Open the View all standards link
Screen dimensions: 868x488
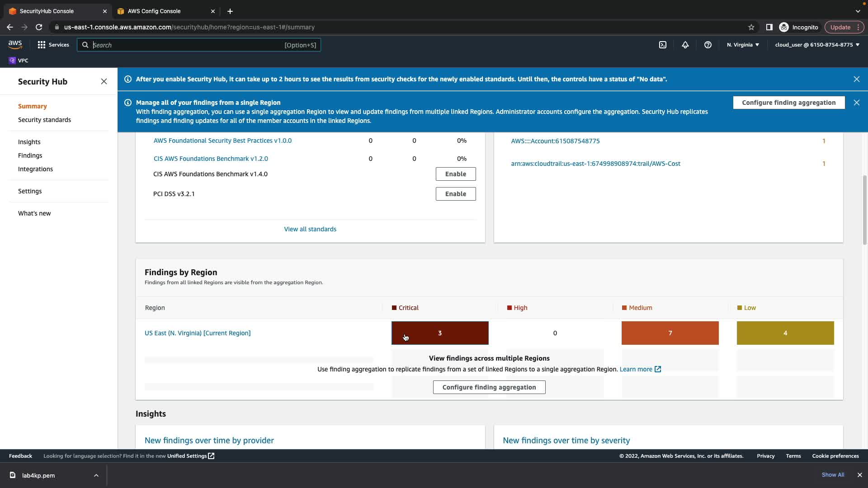[310, 229]
